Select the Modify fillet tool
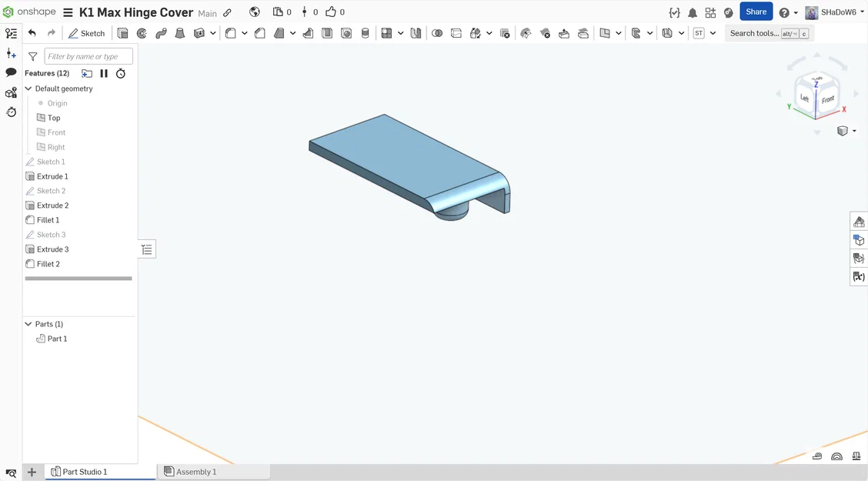868x481 pixels. [x=526, y=33]
